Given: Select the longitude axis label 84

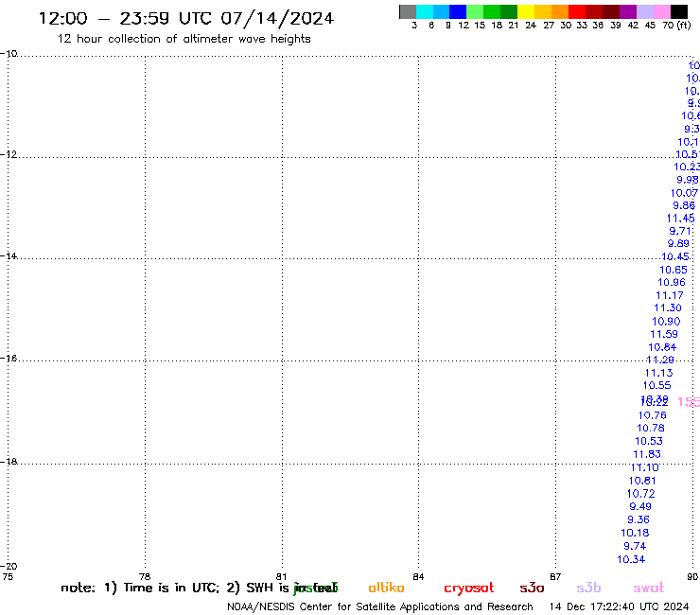Looking at the screenshot, I should click(x=418, y=576).
